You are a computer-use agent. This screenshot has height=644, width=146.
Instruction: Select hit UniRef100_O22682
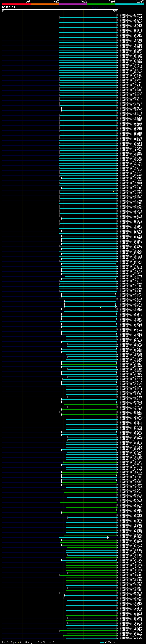click(131, 321)
